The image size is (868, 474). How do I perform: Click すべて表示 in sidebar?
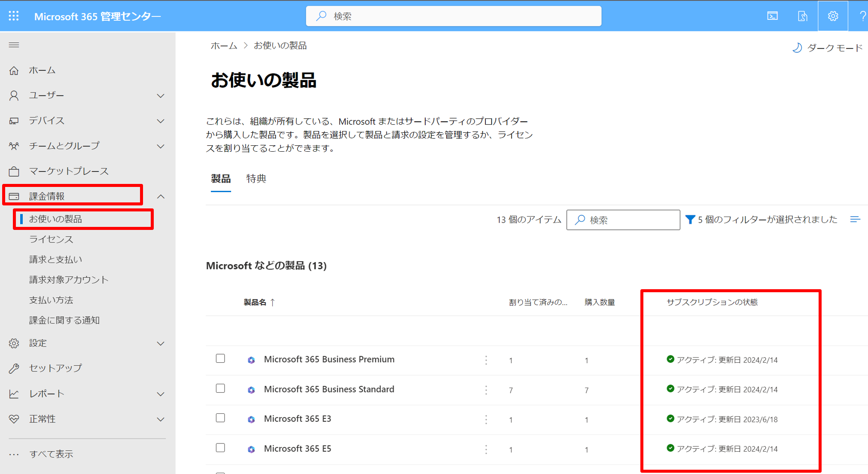point(51,454)
